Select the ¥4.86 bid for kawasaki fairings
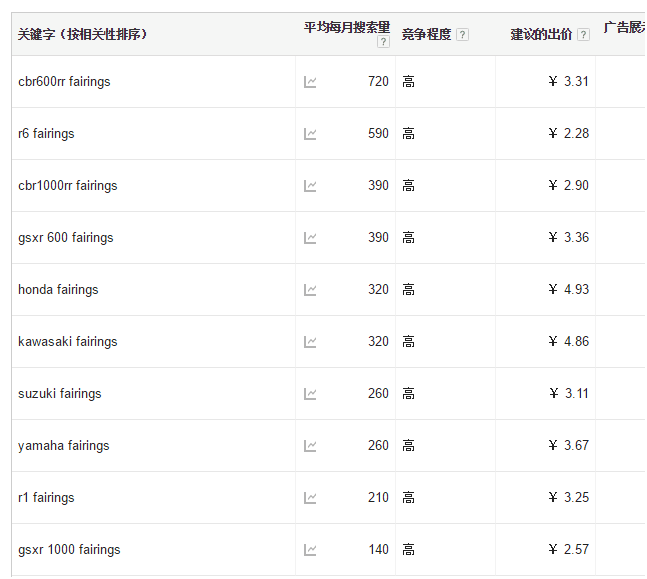 (x=569, y=342)
